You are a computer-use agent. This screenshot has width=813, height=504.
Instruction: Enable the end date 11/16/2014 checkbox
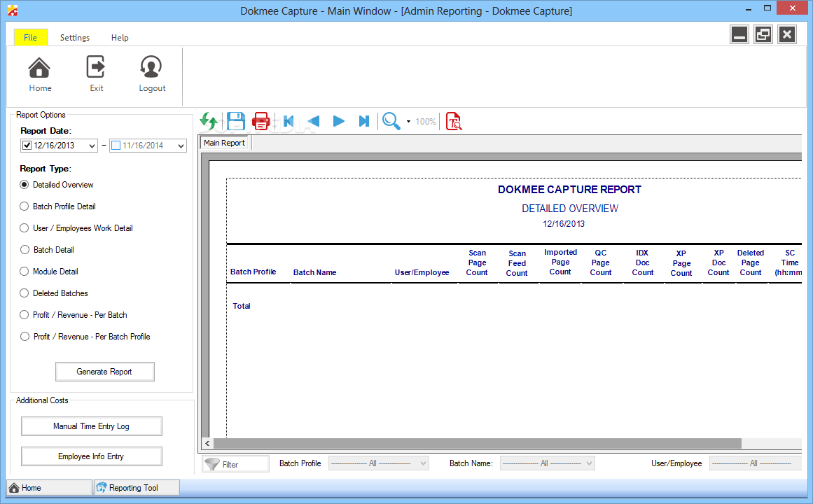coord(116,146)
